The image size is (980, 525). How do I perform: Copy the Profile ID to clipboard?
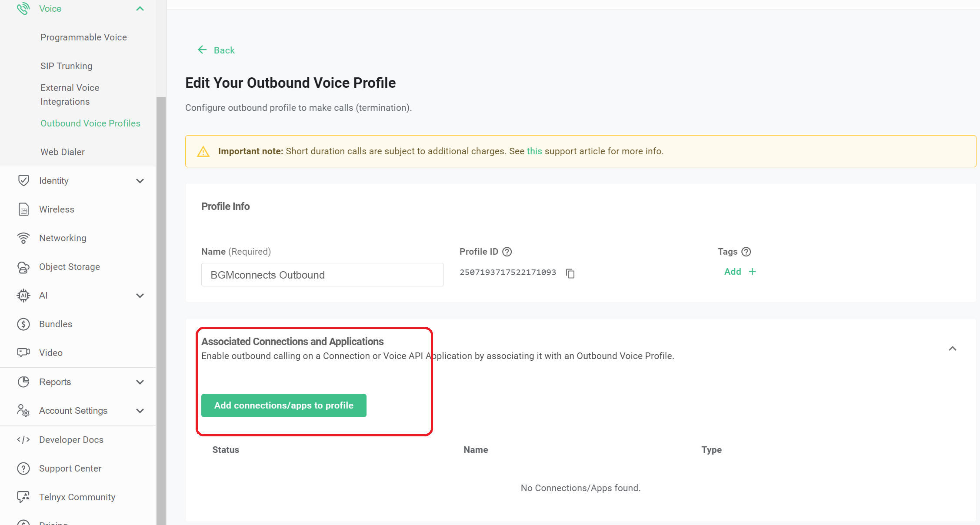coord(570,273)
